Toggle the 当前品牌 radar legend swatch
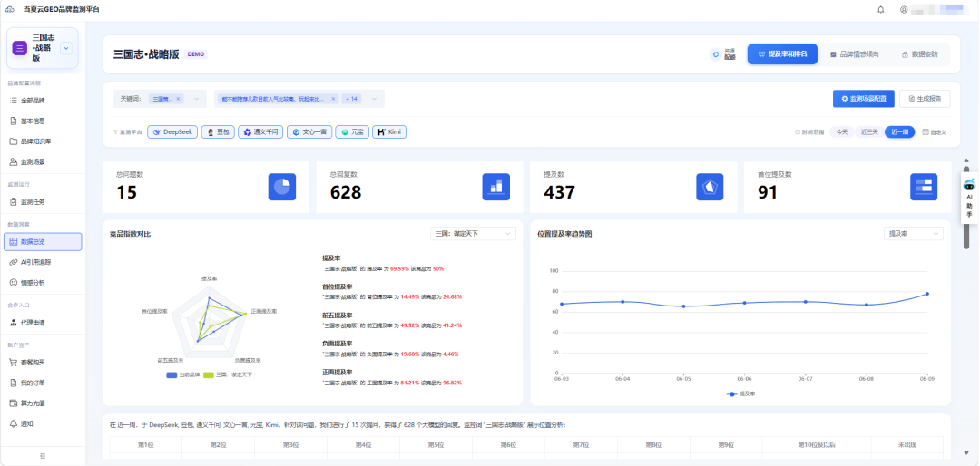Screen dimensions: 980x466 [x=171, y=374]
